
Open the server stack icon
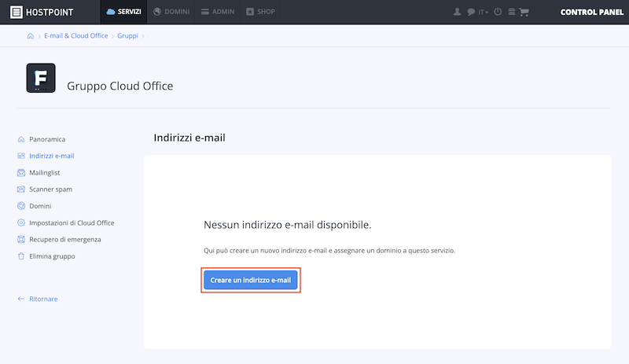click(x=512, y=12)
